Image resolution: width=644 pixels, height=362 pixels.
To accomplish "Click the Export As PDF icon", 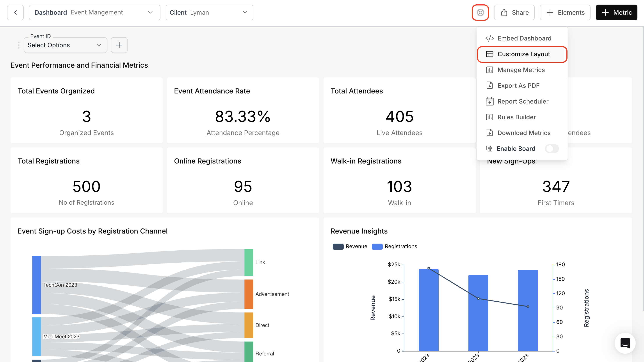I will point(489,85).
